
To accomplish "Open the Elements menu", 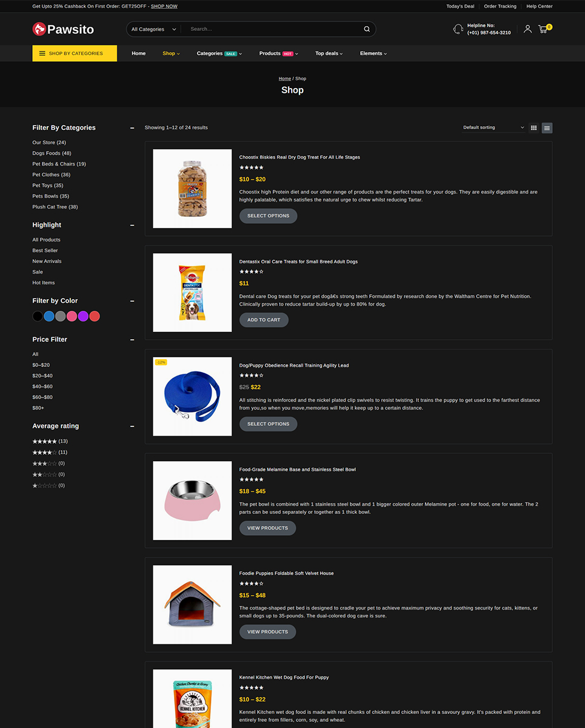I will (373, 53).
